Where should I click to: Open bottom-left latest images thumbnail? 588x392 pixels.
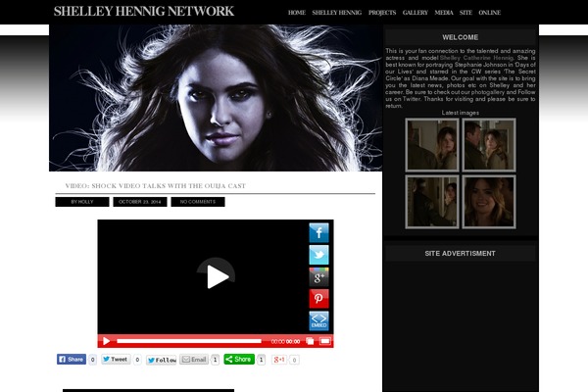pyautogui.click(x=432, y=202)
